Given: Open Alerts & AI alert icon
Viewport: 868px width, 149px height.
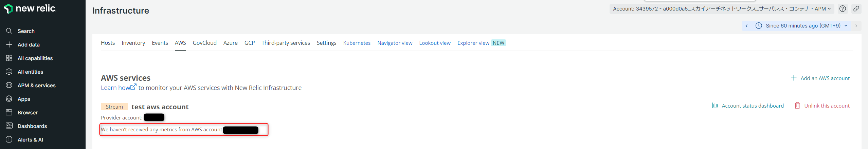Looking at the screenshot, I should click(9, 139).
